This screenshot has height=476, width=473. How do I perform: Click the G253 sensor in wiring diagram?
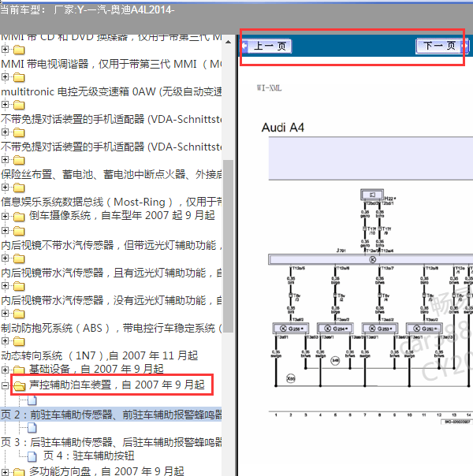pyautogui.click(x=380, y=329)
